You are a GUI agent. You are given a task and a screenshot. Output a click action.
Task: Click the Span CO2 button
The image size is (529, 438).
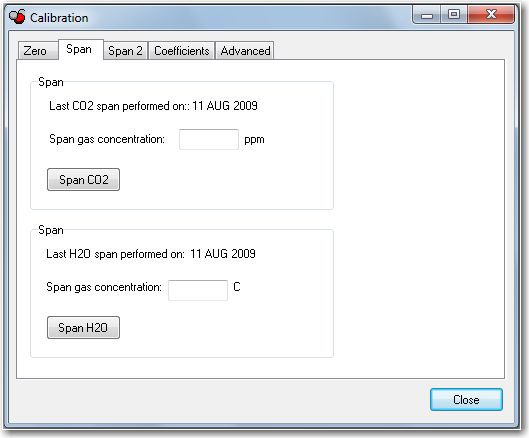coord(83,180)
